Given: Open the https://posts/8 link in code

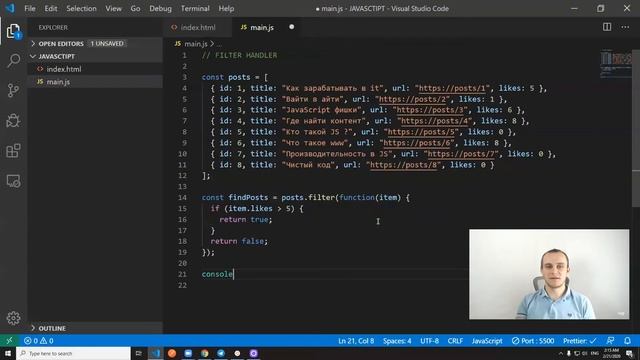Looking at the screenshot, I should pos(403,165).
